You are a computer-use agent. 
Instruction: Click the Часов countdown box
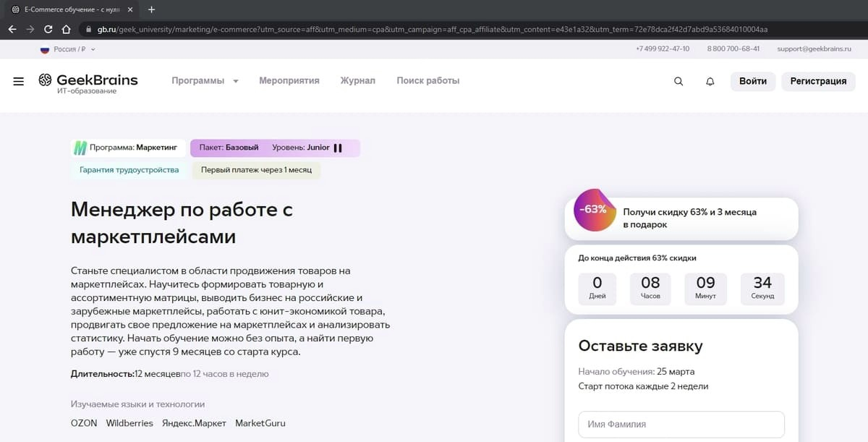click(x=650, y=288)
